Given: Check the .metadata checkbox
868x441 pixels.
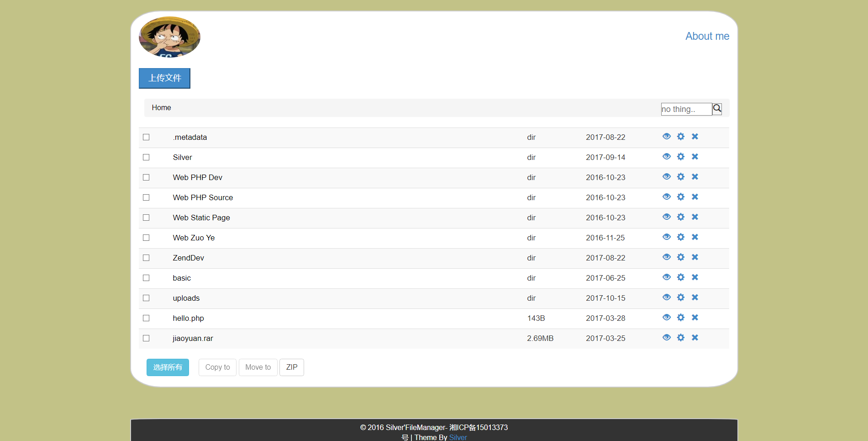Looking at the screenshot, I should (146, 137).
